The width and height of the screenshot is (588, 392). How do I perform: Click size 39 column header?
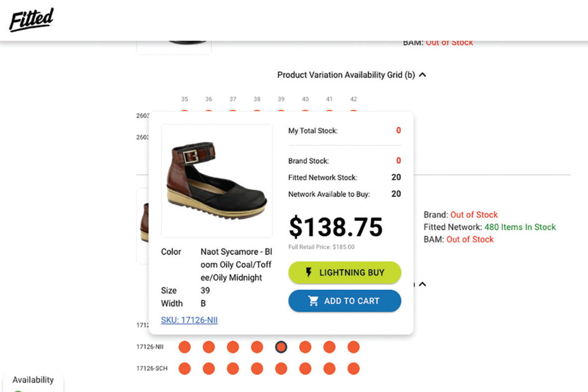coord(281,99)
